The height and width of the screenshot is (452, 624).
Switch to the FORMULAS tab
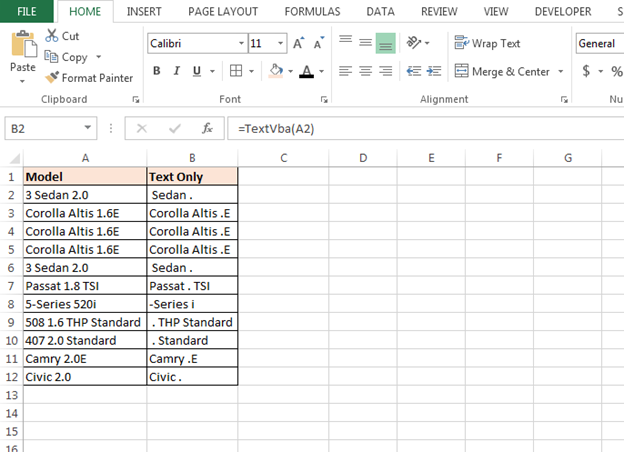[312, 12]
